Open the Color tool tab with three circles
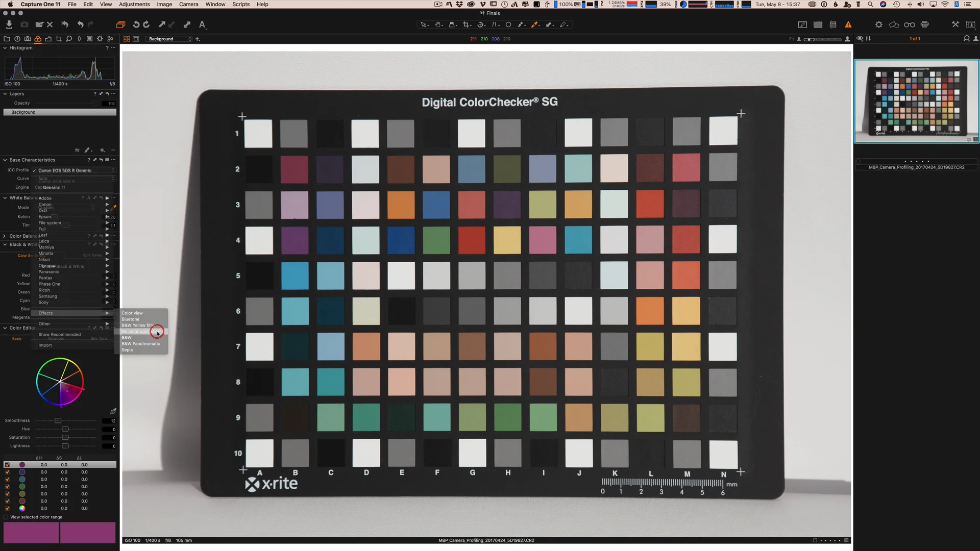This screenshot has width=980, height=551. tap(38, 39)
